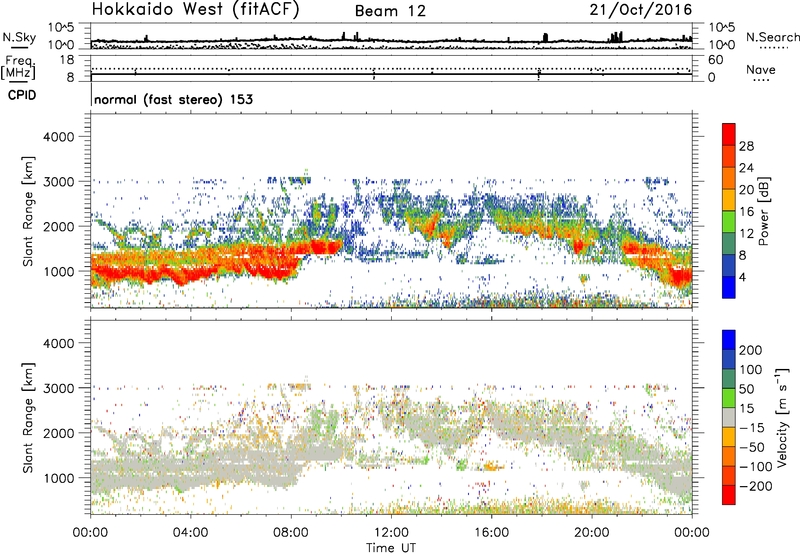This screenshot has width=800, height=554.
Task: Click the 'Nave' legend label
Action: (761, 69)
